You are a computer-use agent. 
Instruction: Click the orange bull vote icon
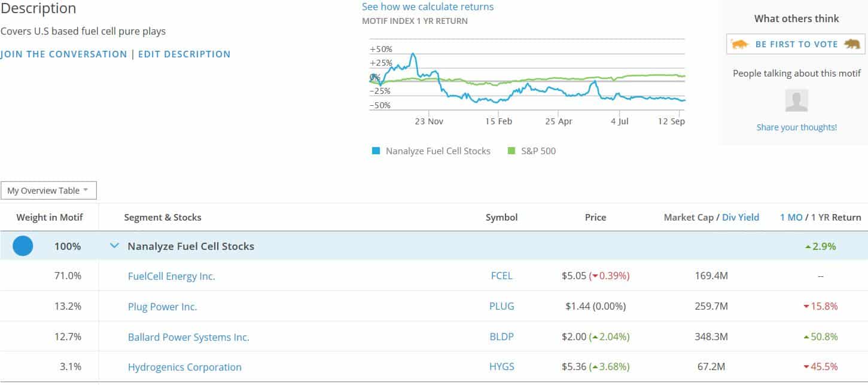(x=740, y=44)
